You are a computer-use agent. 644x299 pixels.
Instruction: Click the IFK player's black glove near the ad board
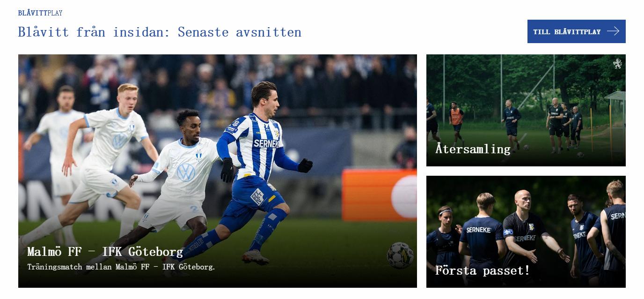(x=305, y=165)
